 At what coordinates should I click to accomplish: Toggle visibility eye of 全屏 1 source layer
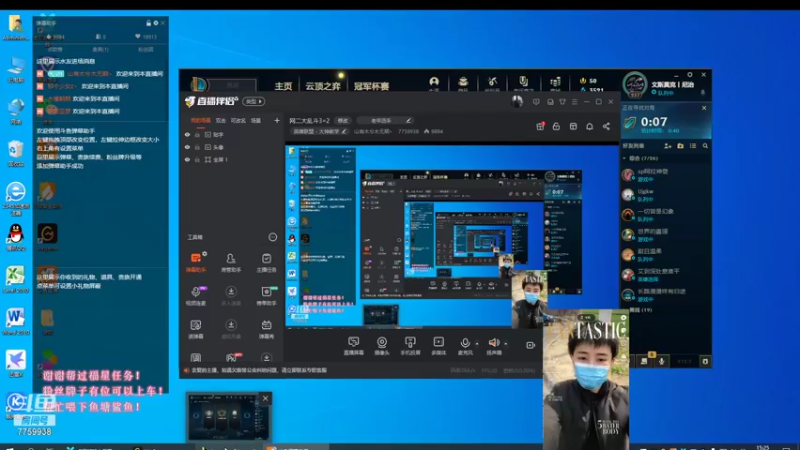pos(187,160)
